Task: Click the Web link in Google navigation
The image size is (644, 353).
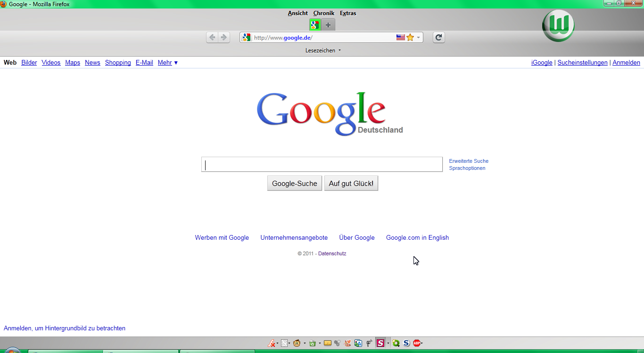Action: click(10, 63)
